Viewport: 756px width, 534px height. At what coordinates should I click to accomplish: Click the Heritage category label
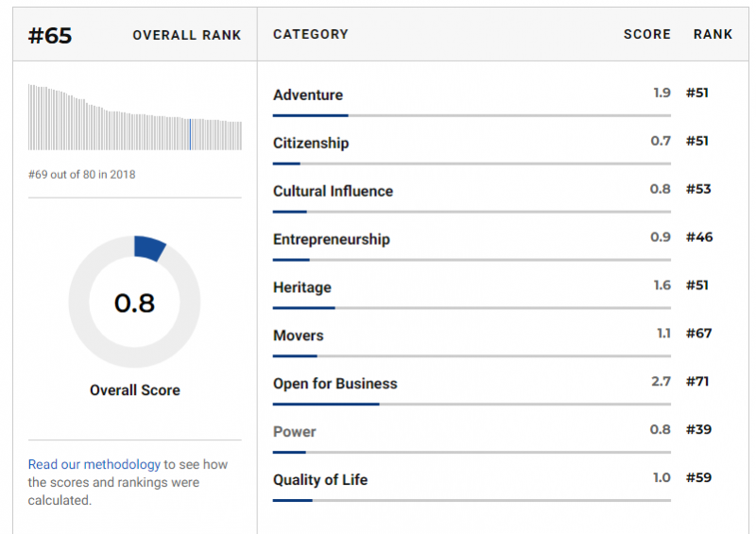pyautogui.click(x=302, y=287)
